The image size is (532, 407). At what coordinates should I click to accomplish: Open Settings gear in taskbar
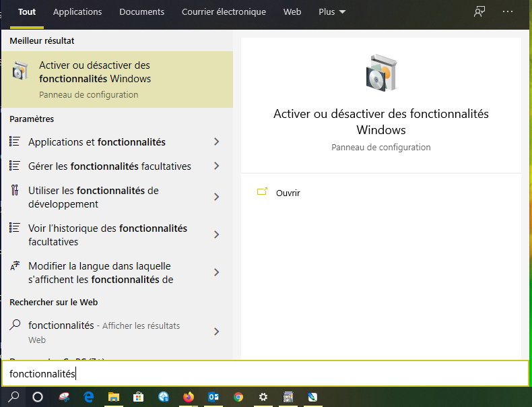tap(263, 397)
